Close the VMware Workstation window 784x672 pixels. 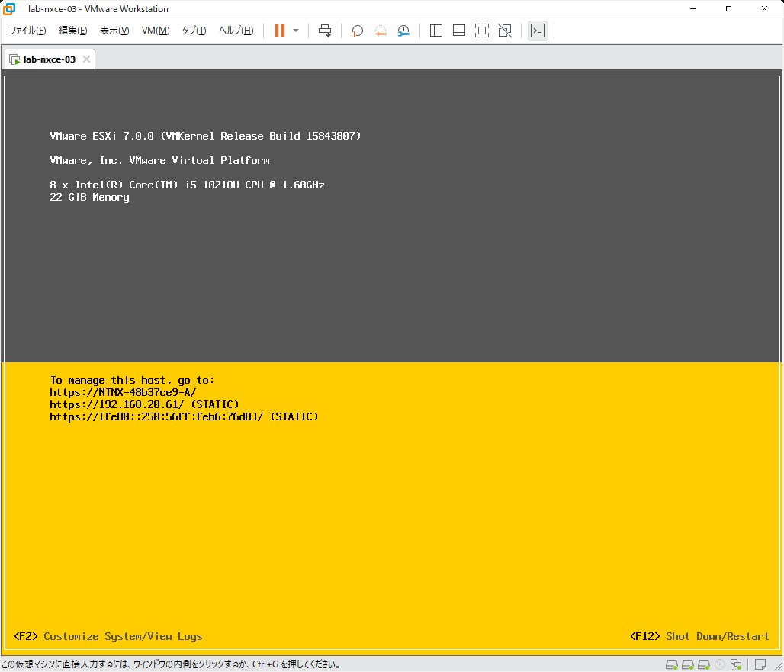point(764,9)
